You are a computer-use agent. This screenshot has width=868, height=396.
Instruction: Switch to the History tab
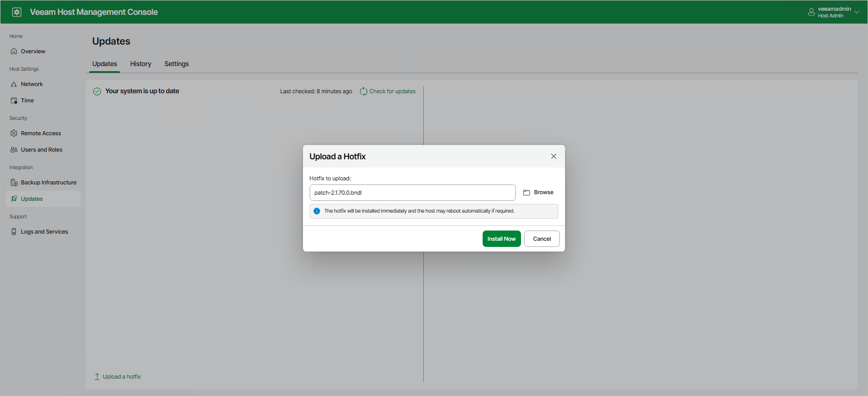tap(141, 64)
